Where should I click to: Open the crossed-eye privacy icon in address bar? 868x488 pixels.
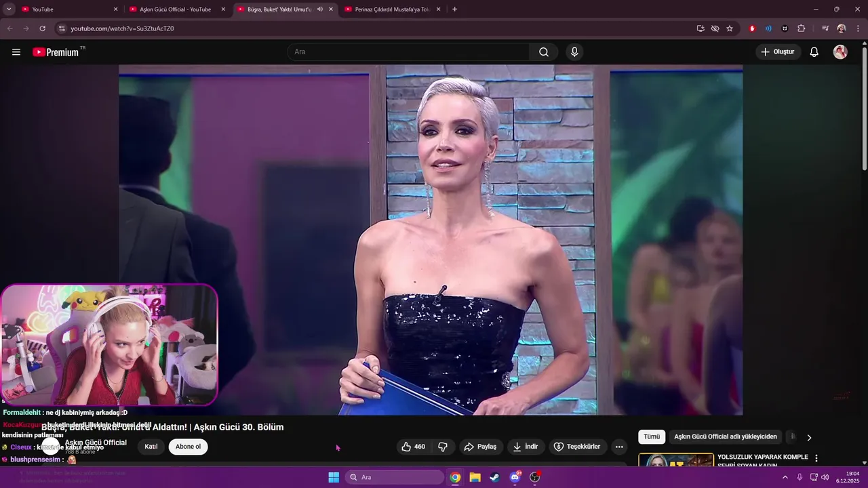click(x=715, y=28)
